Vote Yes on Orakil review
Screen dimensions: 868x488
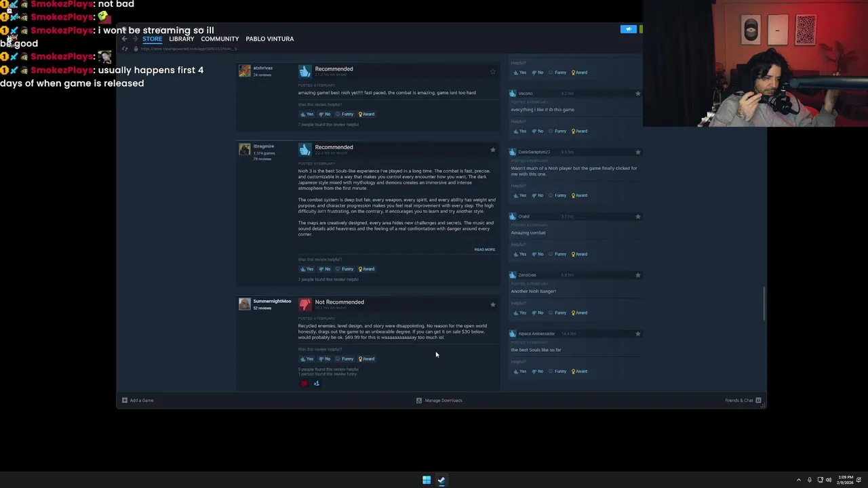pyautogui.click(x=519, y=254)
